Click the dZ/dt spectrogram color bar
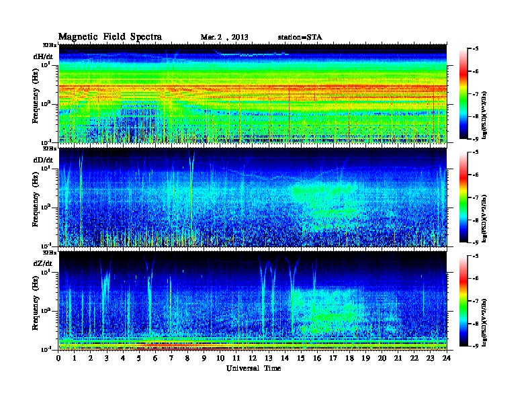This screenshot has height=411, width=532. tap(463, 301)
